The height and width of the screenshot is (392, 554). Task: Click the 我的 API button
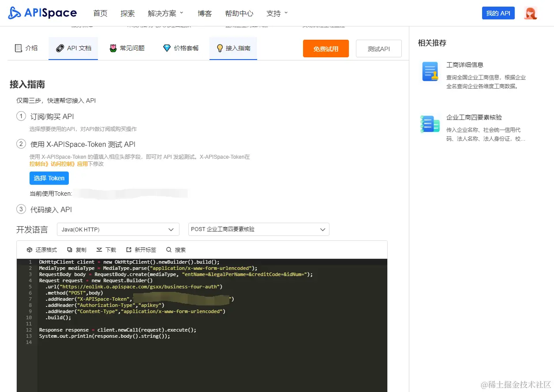(498, 13)
